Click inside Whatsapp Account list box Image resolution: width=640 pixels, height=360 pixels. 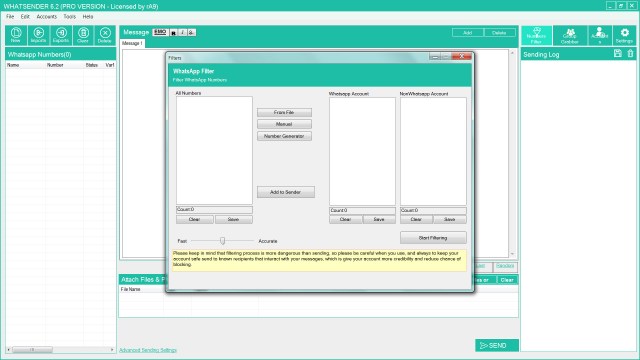tap(362, 151)
